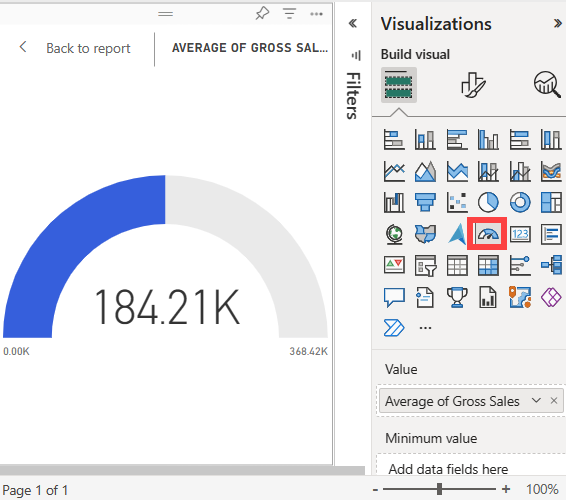Select the stacked column chart visual
The image size is (566, 500).
425,139
